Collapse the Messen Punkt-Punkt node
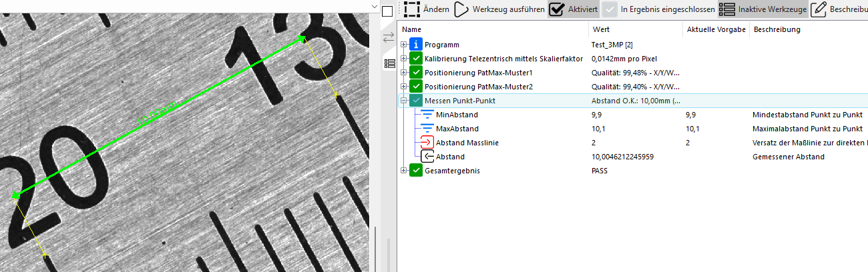868x272 pixels. point(404,101)
